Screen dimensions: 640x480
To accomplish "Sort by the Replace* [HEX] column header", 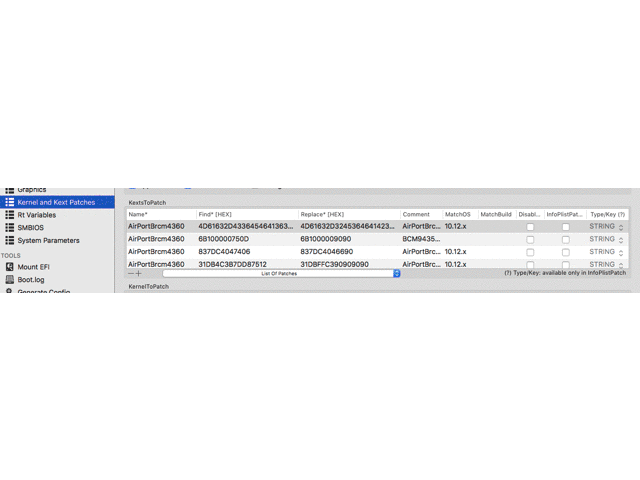I will click(x=349, y=214).
